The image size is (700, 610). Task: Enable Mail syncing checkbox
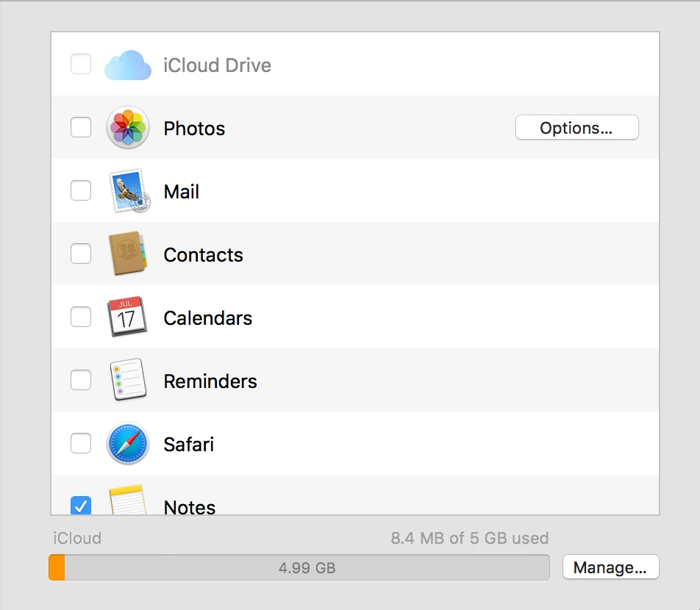81,190
